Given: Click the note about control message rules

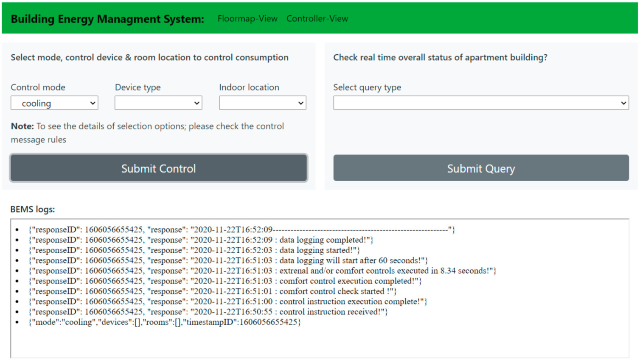Looking at the screenshot, I should (147, 133).
